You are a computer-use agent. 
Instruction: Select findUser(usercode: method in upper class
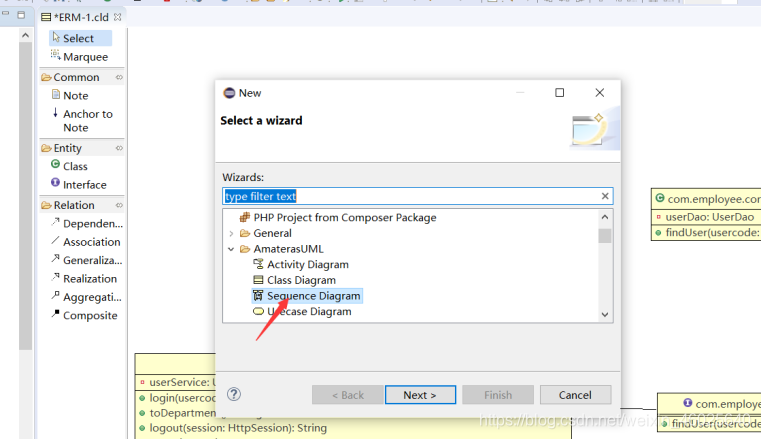(x=708, y=232)
